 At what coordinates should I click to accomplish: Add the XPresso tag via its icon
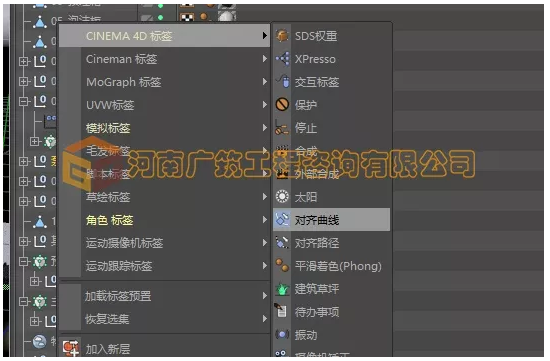tap(282, 59)
